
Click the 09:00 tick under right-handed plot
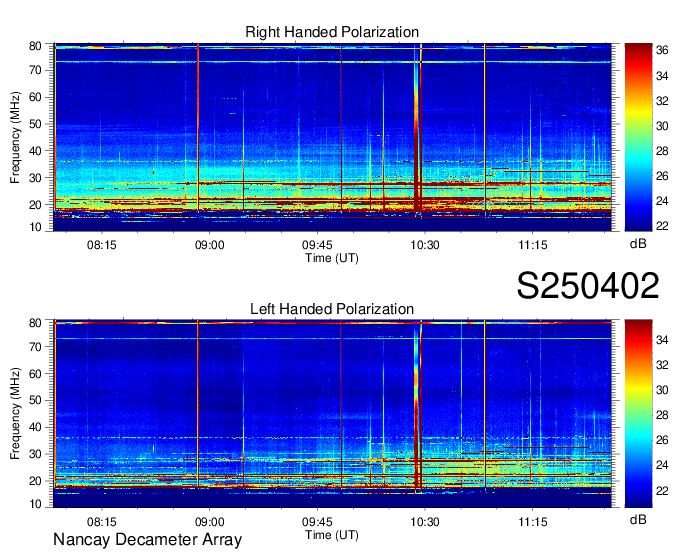(209, 245)
